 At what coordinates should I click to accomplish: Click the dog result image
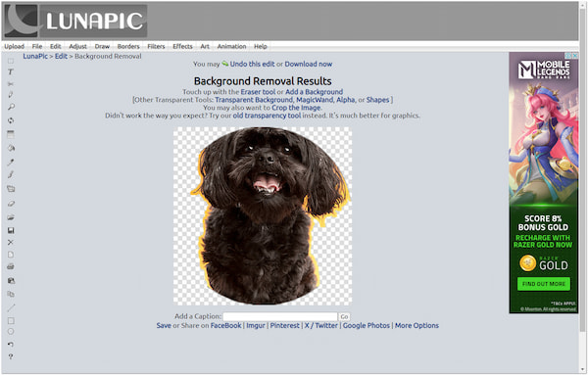[263, 215]
